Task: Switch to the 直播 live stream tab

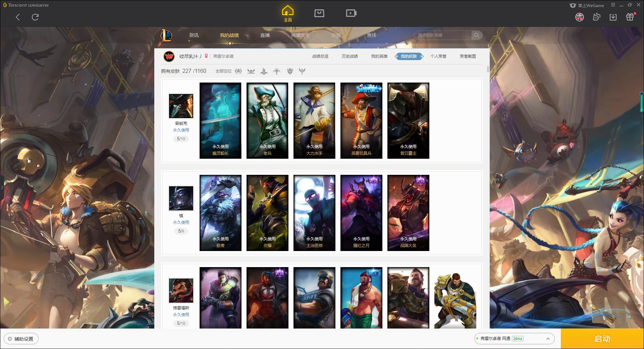Action: (x=265, y=35)
